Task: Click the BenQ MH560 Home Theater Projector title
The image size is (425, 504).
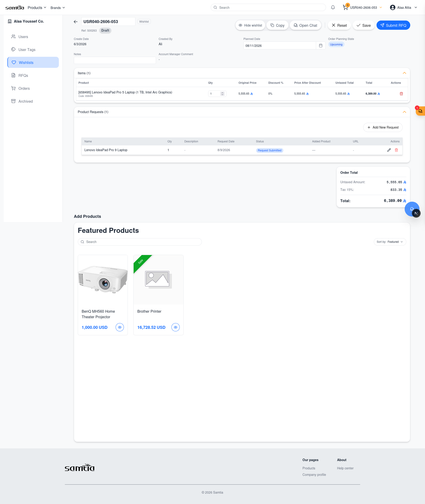Action: 98,314
